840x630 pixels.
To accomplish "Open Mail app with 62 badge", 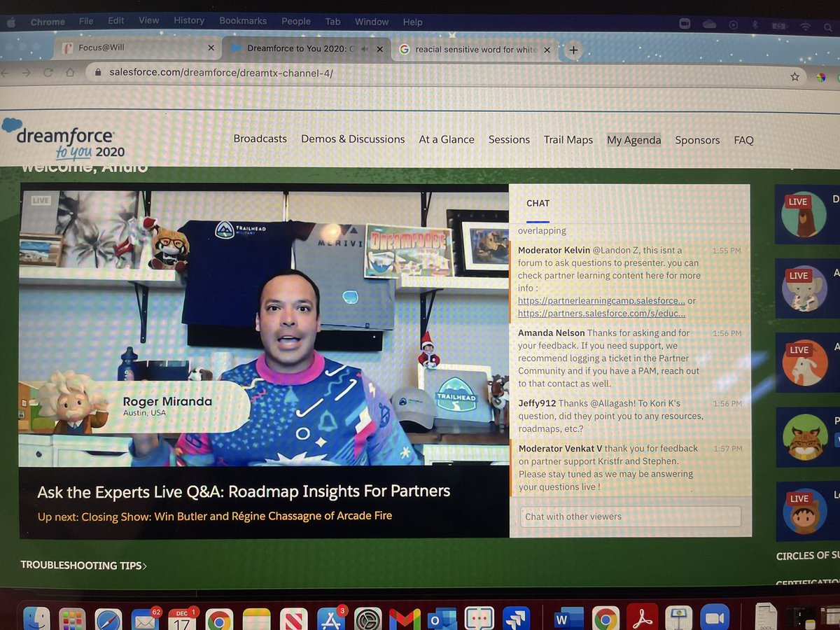I will pyautogui.click(x=145, y=620).
